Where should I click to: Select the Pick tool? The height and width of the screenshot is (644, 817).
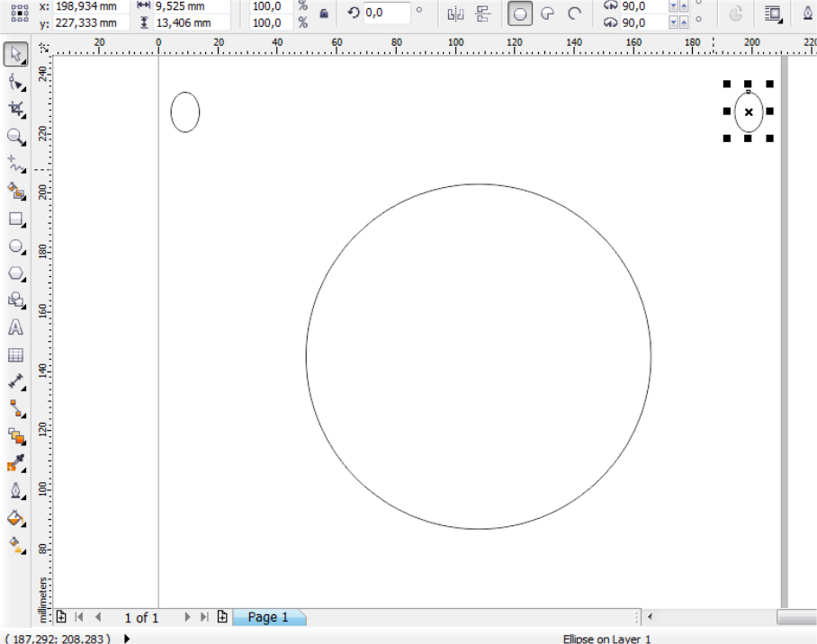14,55
